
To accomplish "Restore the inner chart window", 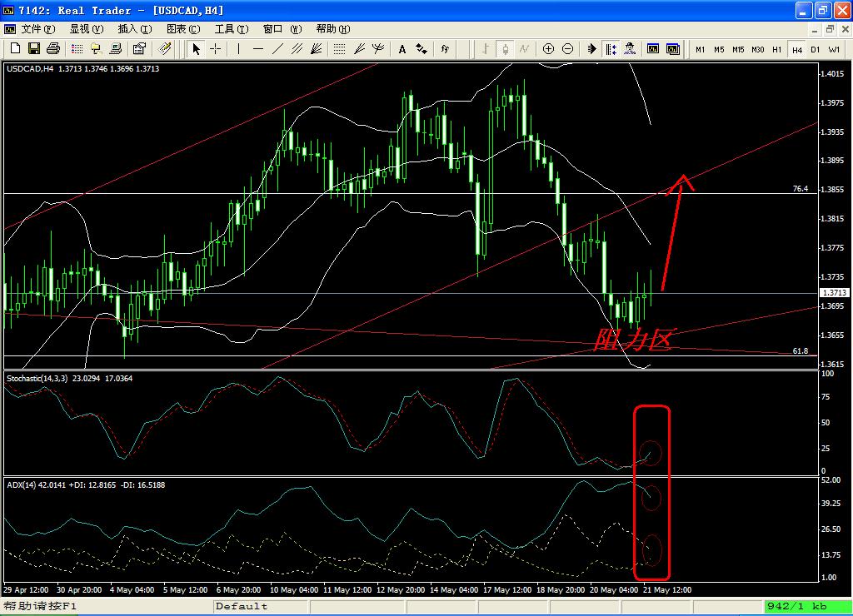I will click(x=831, y=29).
